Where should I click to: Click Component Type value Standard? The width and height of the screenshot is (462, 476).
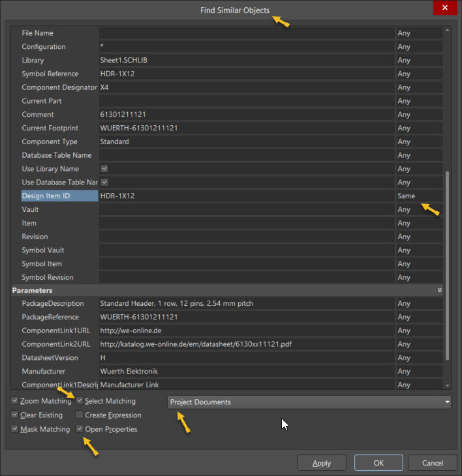click(247, 141)
